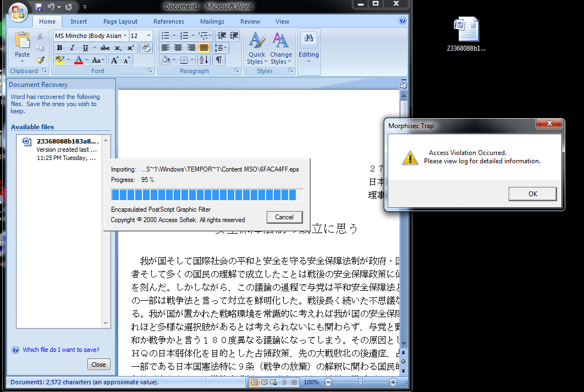Open the font name dropdown
Viewport: 584px width, 392px height.
click(x=125, y=36)
